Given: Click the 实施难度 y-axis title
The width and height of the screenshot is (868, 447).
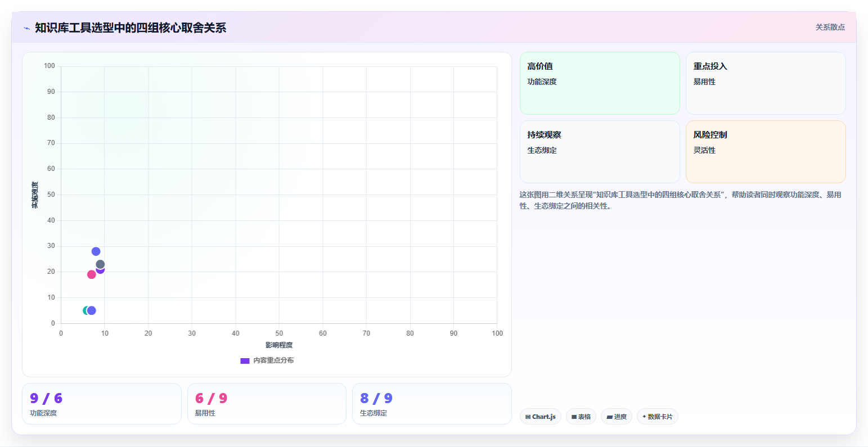Looking at the screenshot, I should [35, 195].
